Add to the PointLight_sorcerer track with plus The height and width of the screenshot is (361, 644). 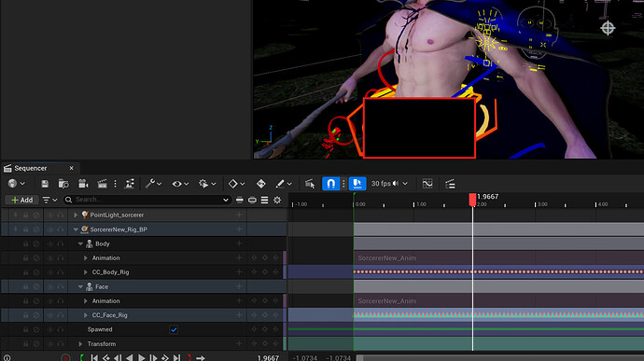point(239,215)
